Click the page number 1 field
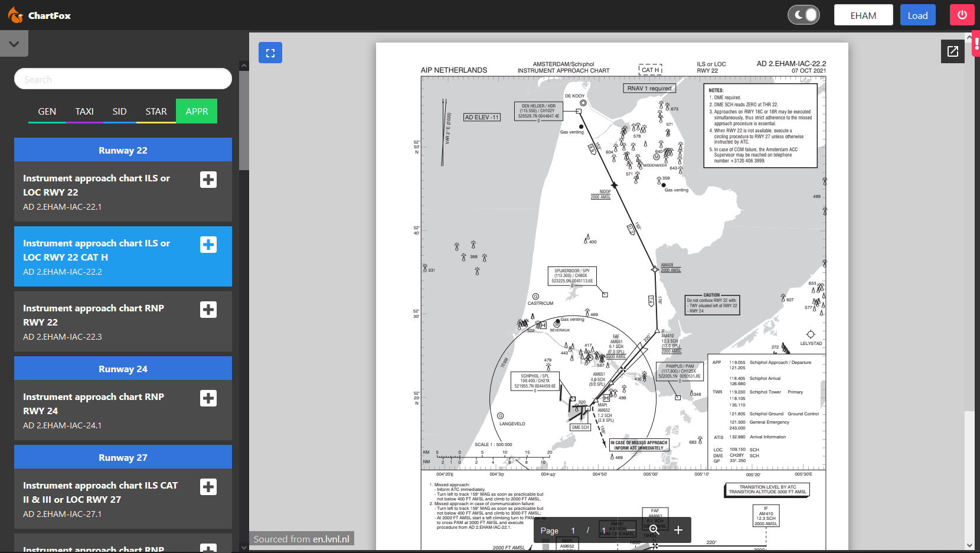 tap(573, 531)
